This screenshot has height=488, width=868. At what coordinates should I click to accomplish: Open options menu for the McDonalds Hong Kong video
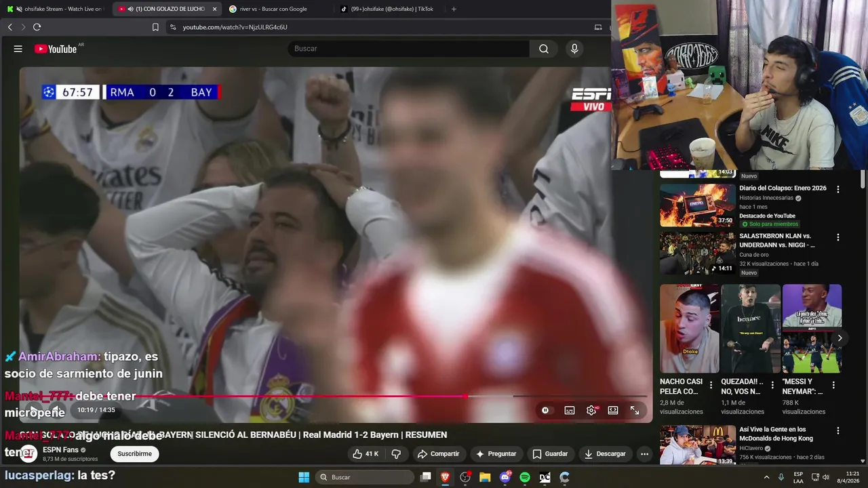tap(838, 430)
